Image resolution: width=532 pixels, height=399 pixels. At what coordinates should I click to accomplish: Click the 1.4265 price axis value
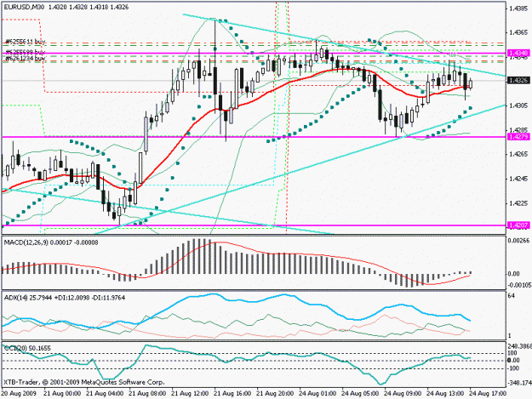click(x=518, y=155)
